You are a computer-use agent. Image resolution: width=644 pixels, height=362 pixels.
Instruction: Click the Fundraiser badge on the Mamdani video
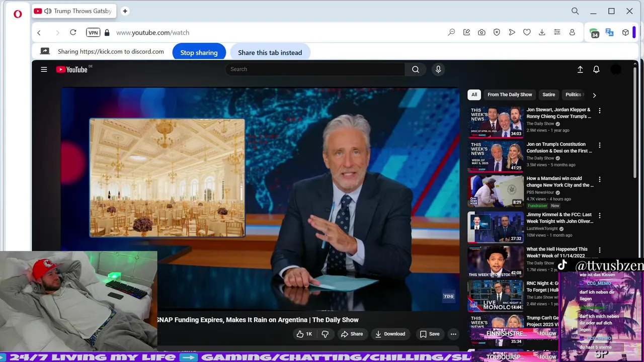pyautogui.click(x=537, y=206)
